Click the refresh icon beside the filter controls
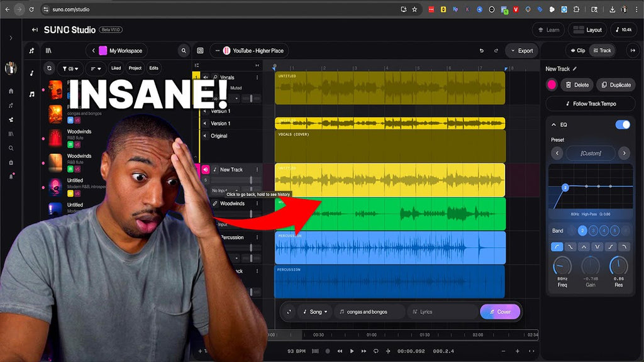Image resolution: width=644 pixels, height=362 pixels. coord(50,68)
